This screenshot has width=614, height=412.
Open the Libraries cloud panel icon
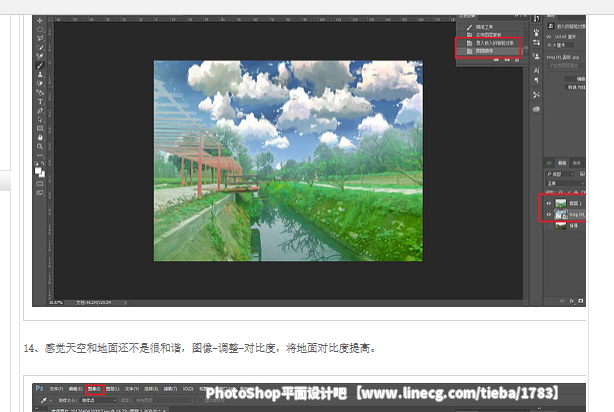point(536,109)
